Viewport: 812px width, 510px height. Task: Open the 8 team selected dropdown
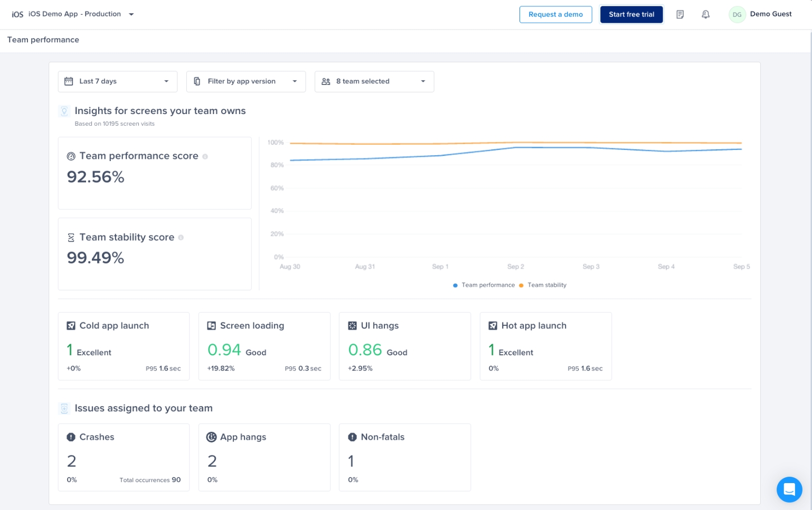pyautogui.click(x=374, y=81)
